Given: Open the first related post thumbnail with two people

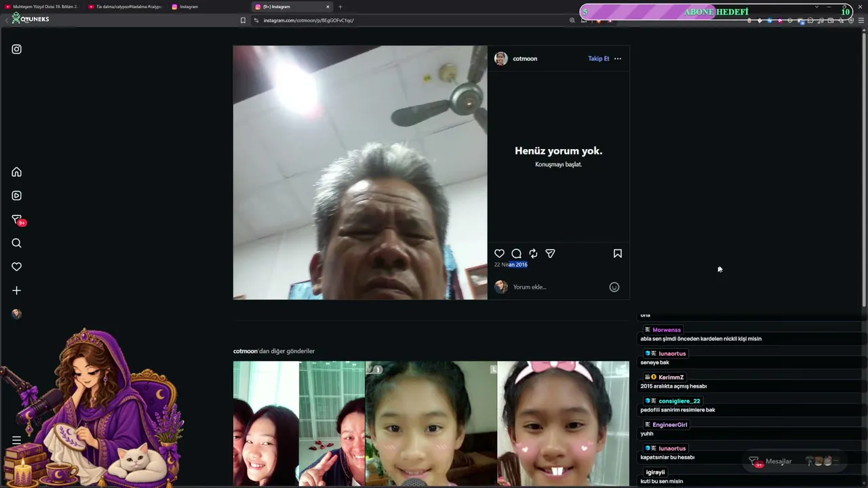Looking at the screenshot, I should click(x=298, y=424).
